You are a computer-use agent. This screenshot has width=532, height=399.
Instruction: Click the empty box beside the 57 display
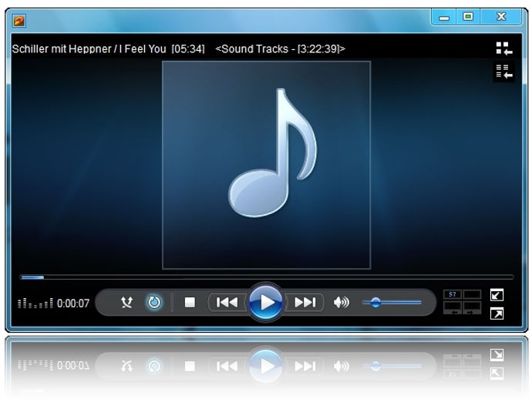tap(472, 294)
